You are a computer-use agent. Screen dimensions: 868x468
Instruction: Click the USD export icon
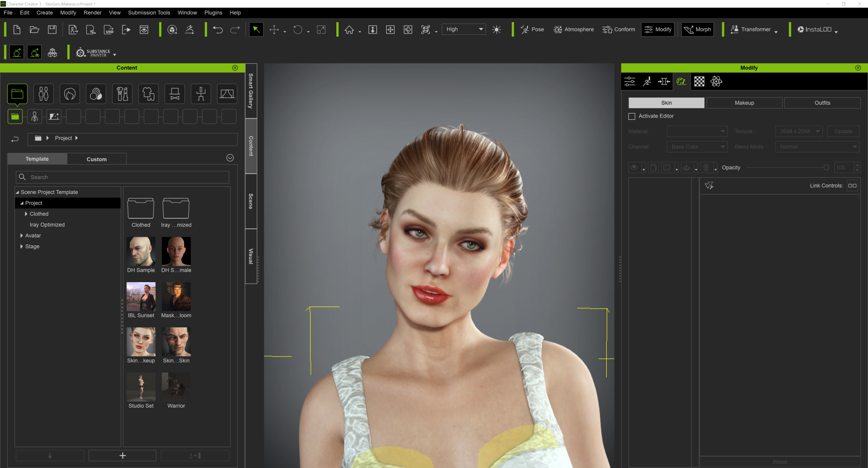[x=108, y=30]
